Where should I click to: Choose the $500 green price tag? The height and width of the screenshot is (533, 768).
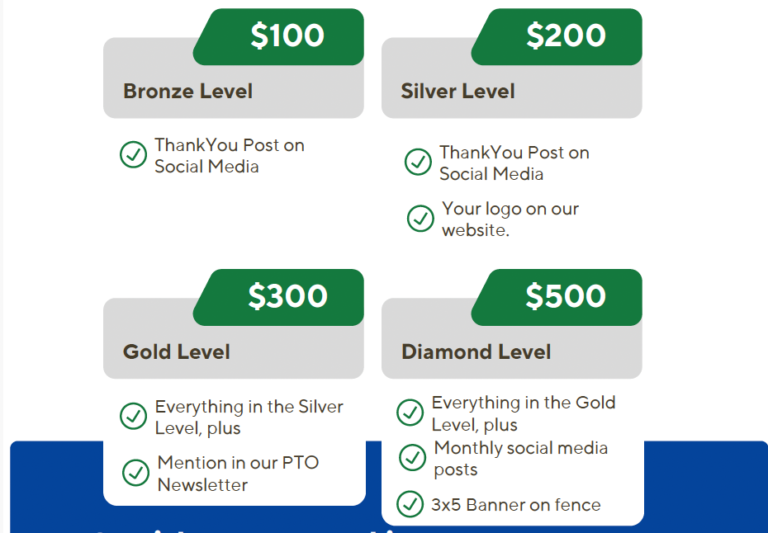565,296
